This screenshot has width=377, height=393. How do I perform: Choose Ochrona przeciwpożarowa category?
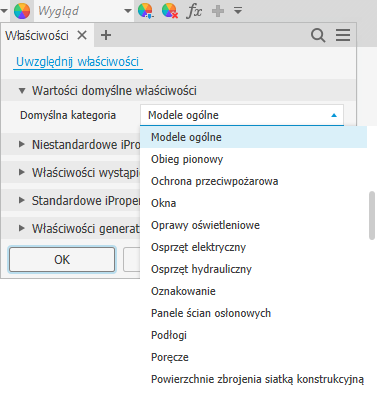[253, 181]
